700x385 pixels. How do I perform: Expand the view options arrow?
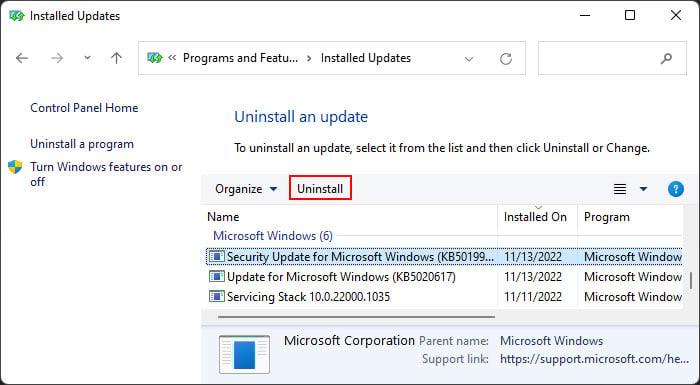tap(643, 189)
